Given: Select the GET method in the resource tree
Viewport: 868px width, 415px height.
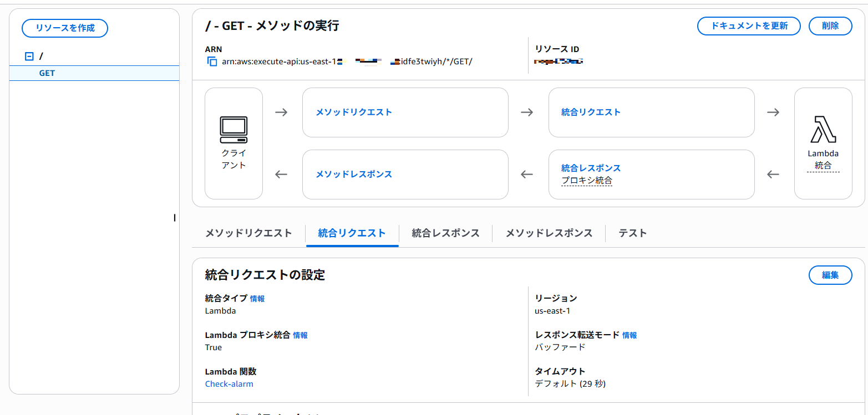Looking at the screenshot, I should (47, 73).
